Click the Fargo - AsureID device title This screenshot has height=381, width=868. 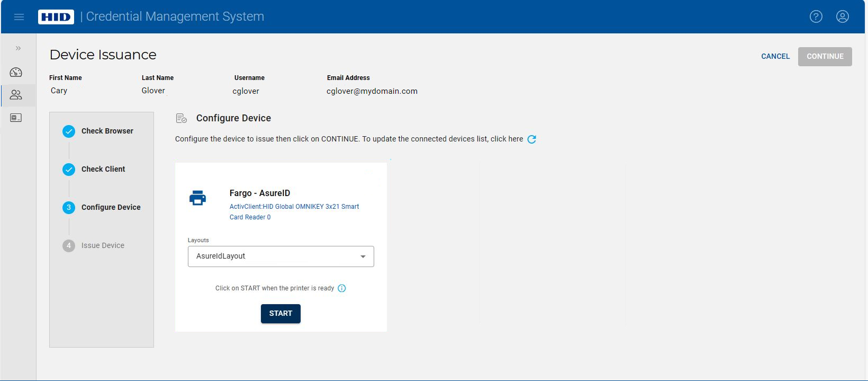tap(260, 193)
